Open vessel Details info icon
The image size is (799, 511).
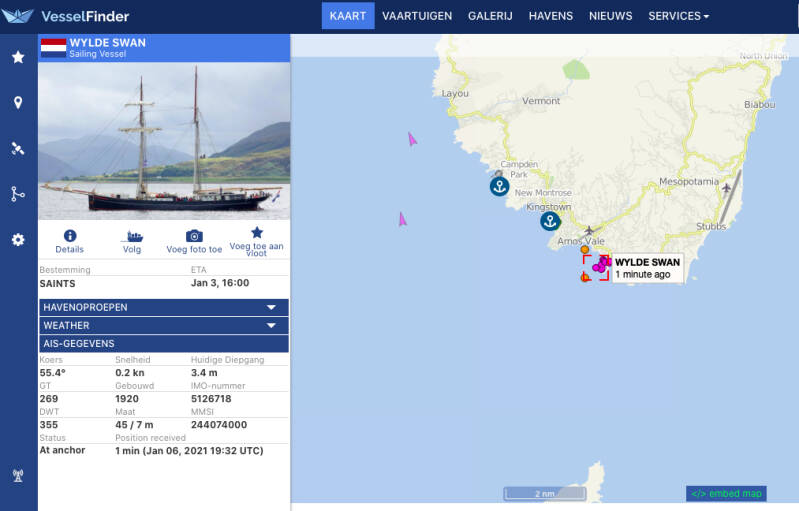click(70, 236)
